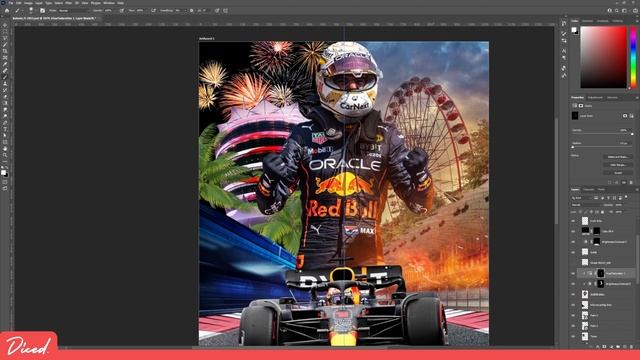Create new adjustment layer icon

pyautogui.click(x=611, y=347)
